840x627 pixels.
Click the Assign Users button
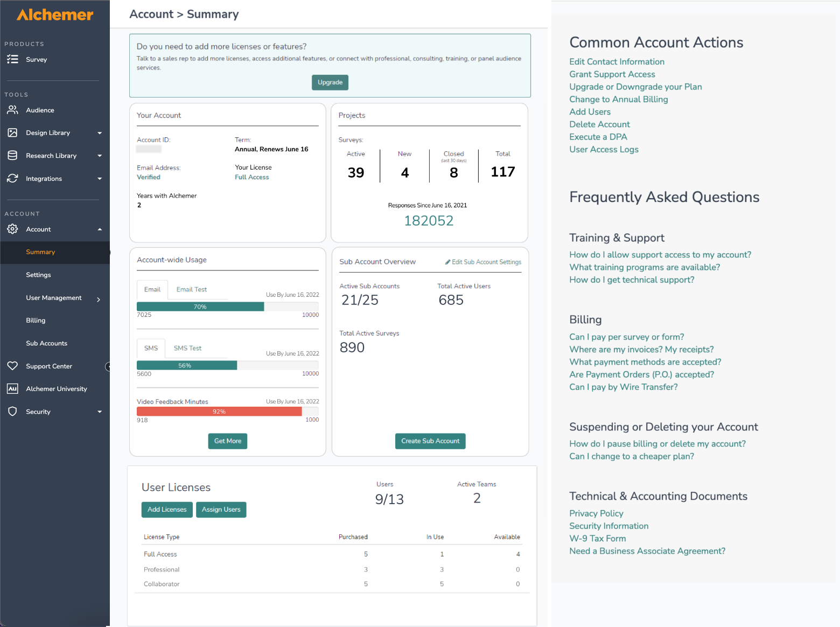[x=221, y=510]
